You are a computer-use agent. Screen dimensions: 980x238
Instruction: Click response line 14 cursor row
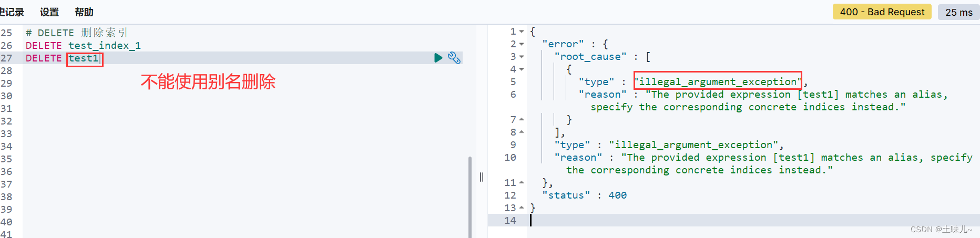point(733,221)
